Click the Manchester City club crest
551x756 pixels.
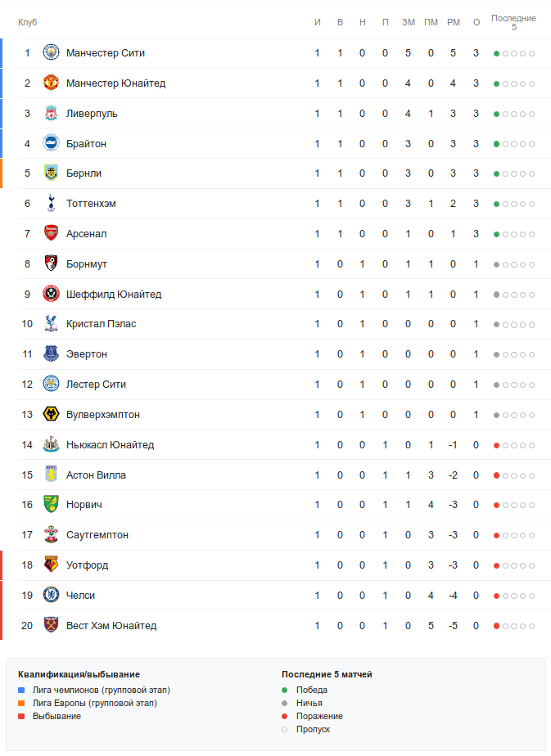point(51,53)
